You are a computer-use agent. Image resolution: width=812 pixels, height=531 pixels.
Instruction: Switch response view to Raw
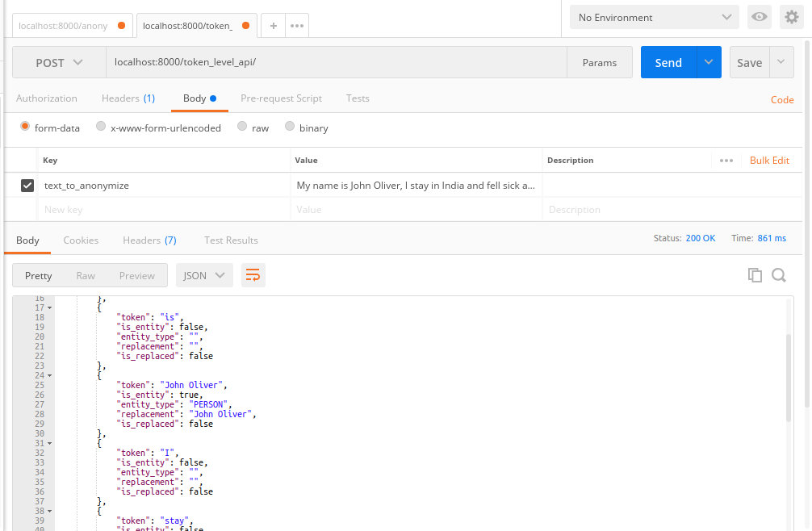(x=86, y=275)
